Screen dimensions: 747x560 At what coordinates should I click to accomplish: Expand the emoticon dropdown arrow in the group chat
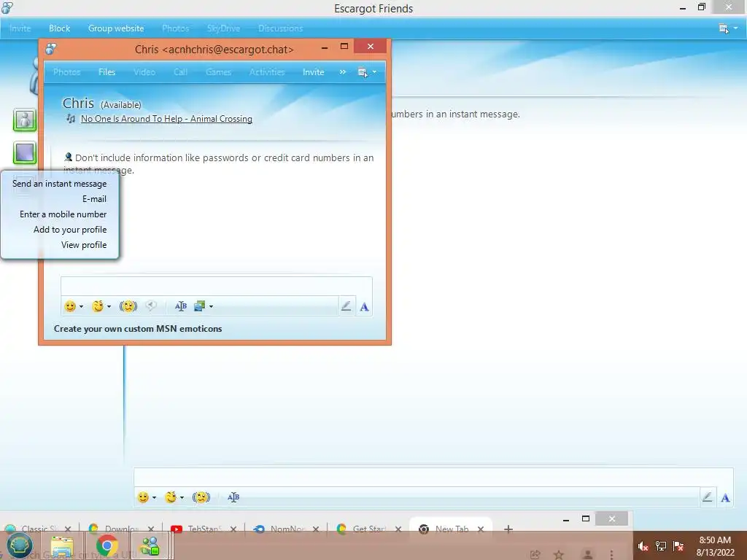click(x=155, y=497)
